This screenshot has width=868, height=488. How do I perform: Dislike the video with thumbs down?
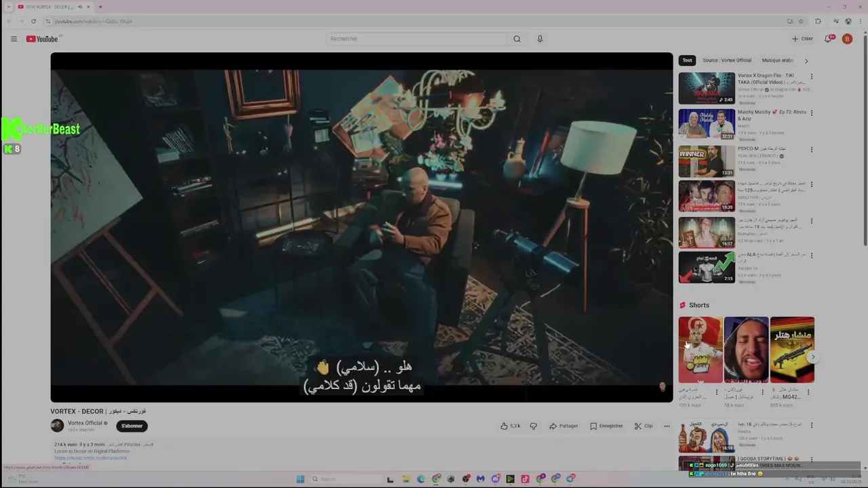tap(533, 426)
